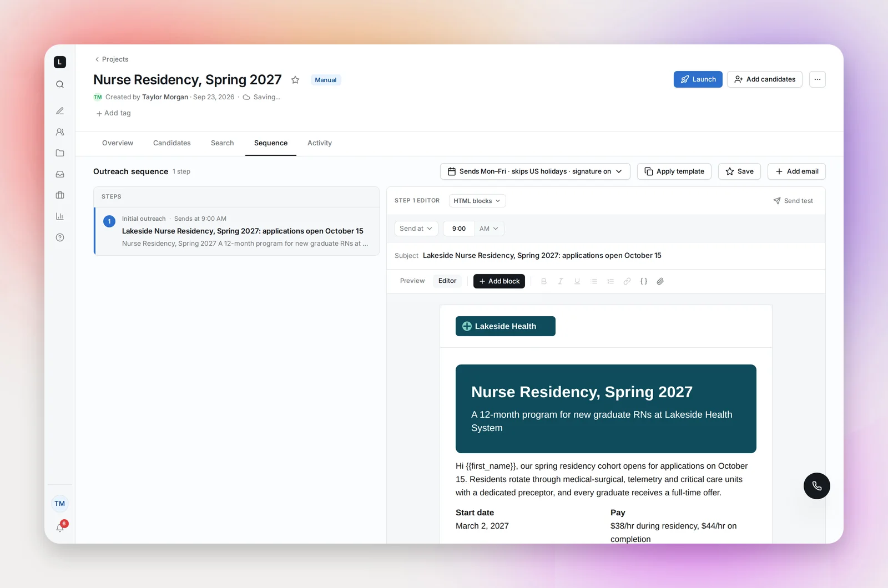This screenshot has height=588, width=888.
Task: Click the Launch button
Action: pyautogui.click(x=698, y=79)
